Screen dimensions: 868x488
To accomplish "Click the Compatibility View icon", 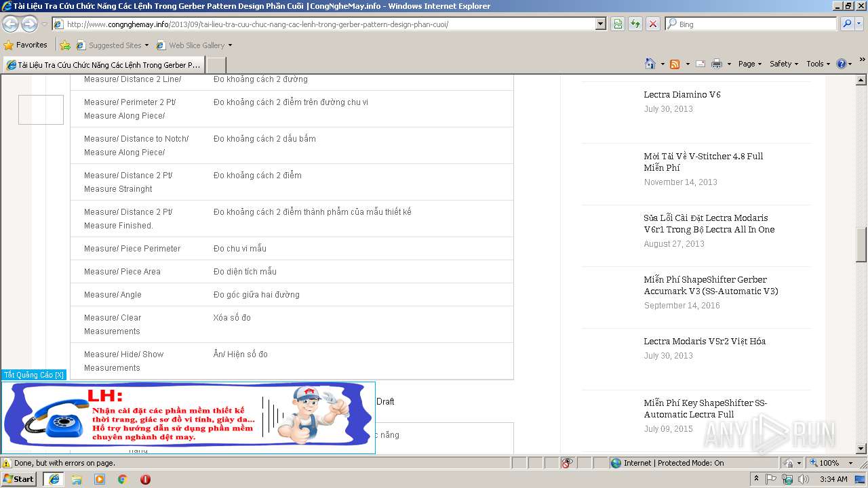I will [618, 24].
